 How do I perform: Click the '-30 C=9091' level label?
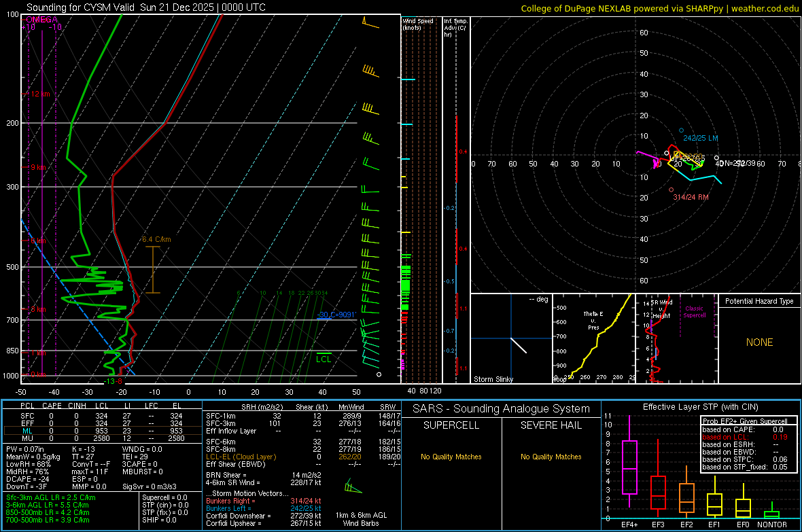[x=336, y=315]
